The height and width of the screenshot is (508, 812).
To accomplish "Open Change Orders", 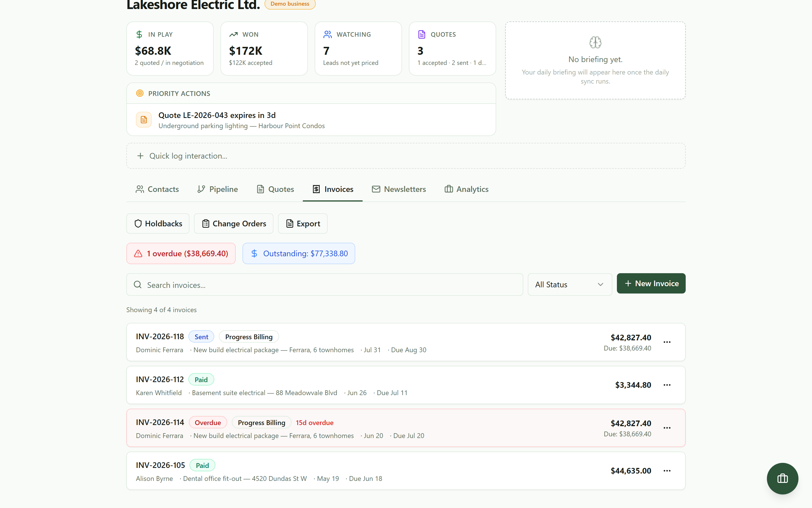I will point(233,224).
